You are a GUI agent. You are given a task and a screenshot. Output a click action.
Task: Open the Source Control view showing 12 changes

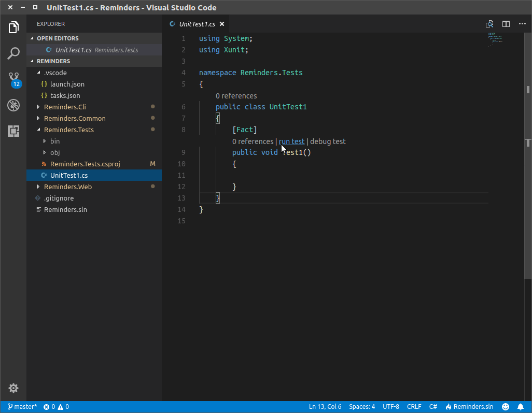13,79
